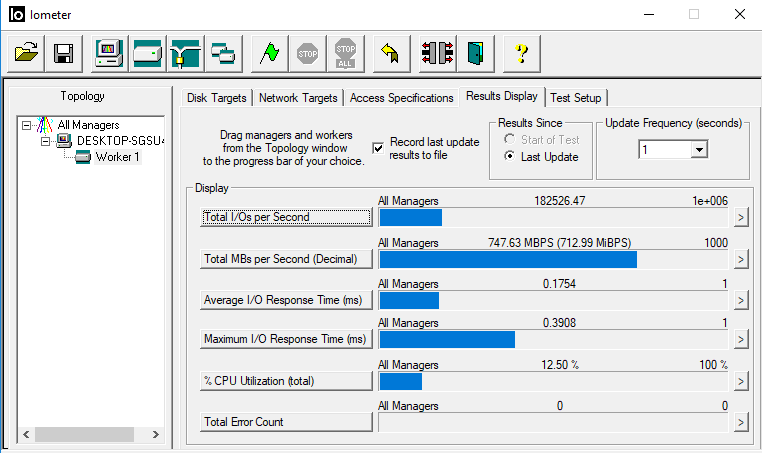This screenshot has height=453, width=762.
Task: Select the Results Display tab
Action: coord(502,96)
